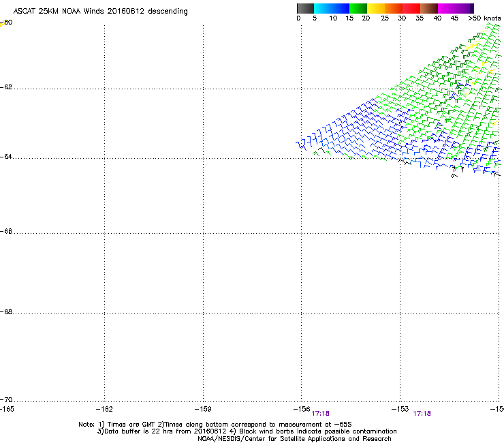Click the '-60' latitude axis label

(6, 22)
